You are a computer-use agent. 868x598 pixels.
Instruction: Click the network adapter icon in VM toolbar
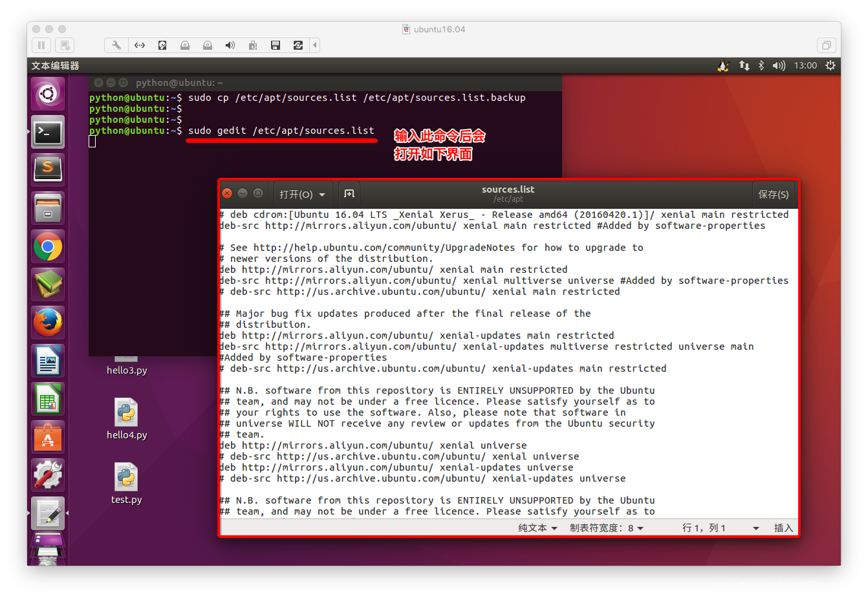[x=140, y=45]
